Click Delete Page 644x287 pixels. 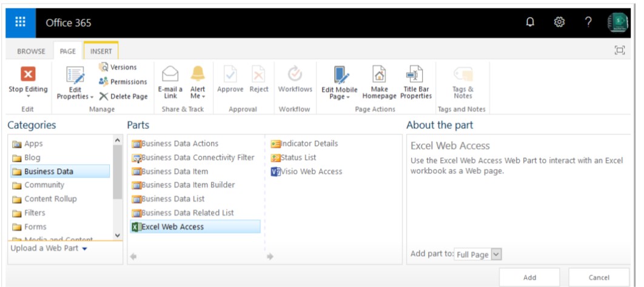tap(123, 96)
